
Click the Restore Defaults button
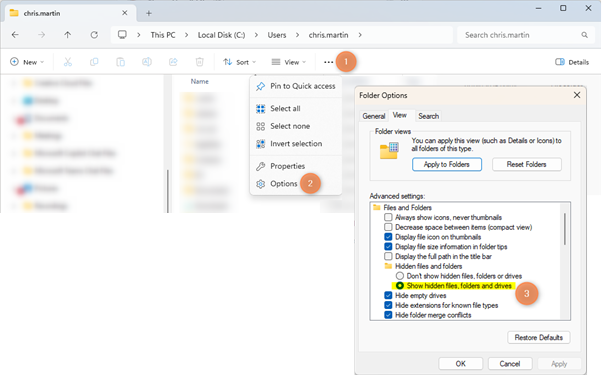click(x=538, y=337)
